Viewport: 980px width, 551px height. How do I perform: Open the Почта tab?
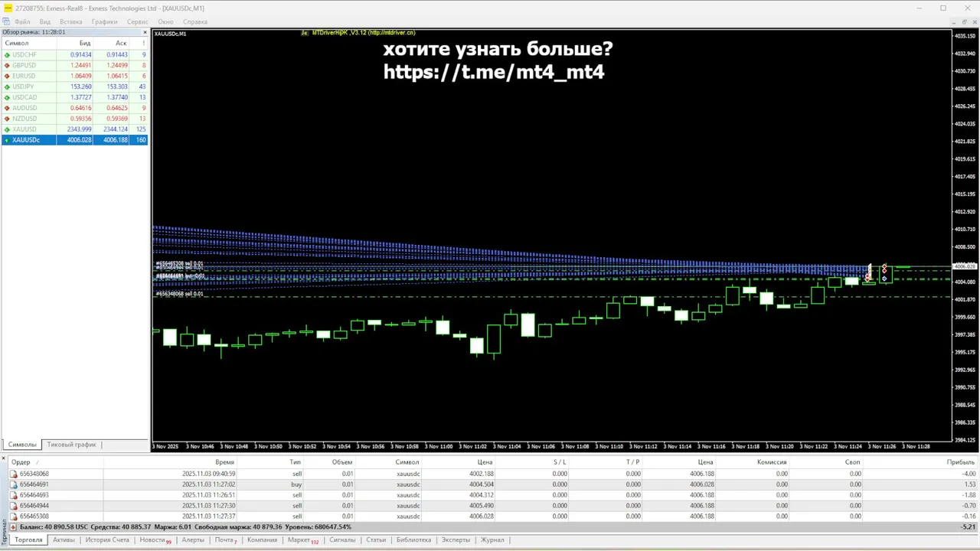pos(225,540)
